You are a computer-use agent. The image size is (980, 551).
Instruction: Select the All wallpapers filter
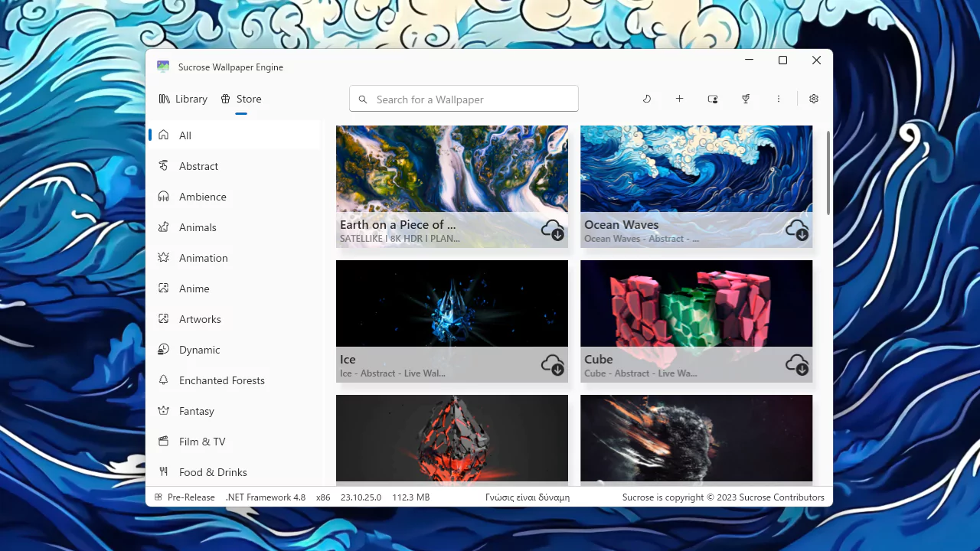click(185, 135)
